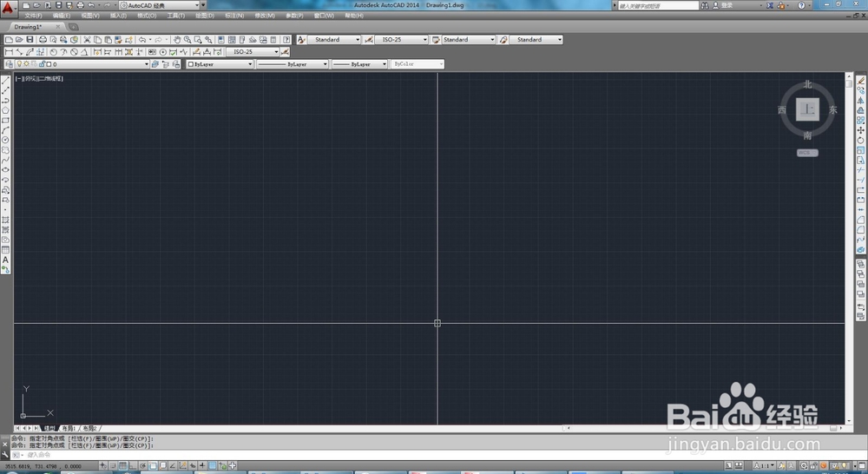Open the ByLayer lineweight dropdown

pyautogui.click(x=360, y=64)
